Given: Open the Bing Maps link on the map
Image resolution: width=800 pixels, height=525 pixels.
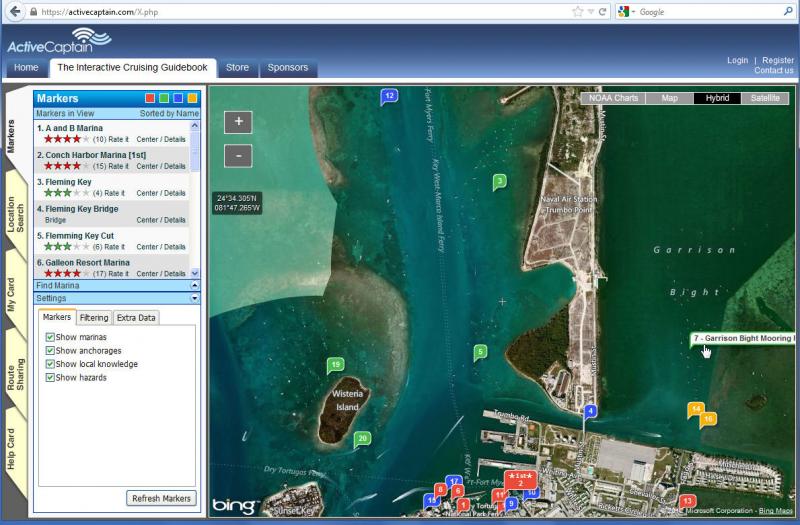Looking at the screenshot, I should [x=776, y=511].
